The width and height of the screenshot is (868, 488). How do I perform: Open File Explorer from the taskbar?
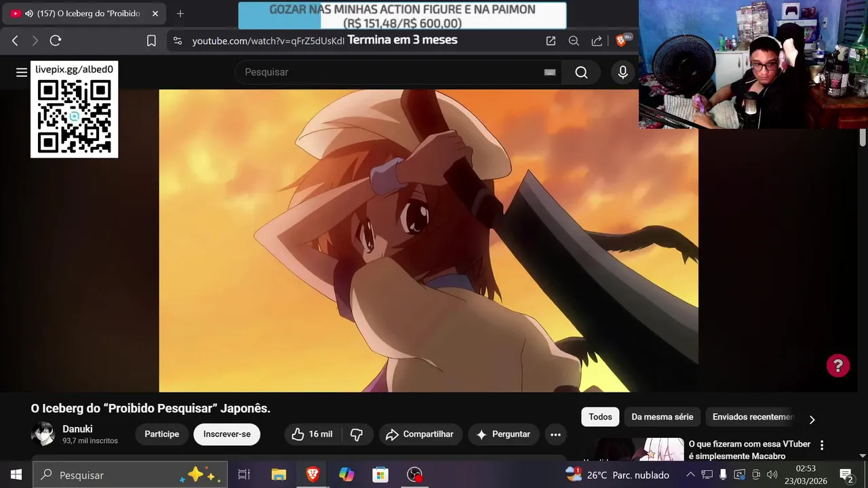[279, 474]
